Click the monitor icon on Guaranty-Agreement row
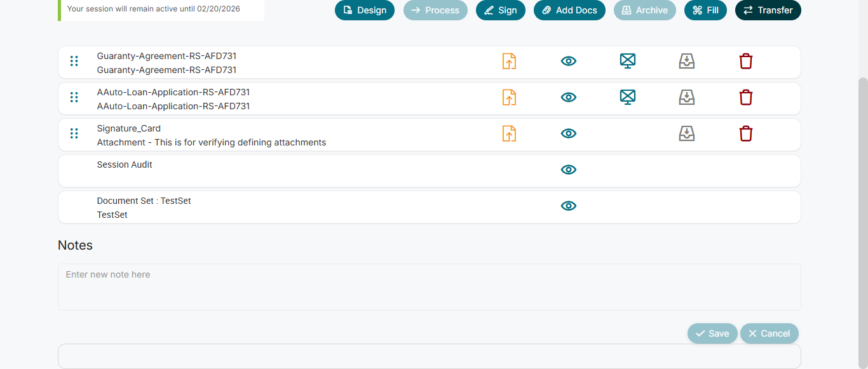 pyautogui.click(x=628, y=61)
